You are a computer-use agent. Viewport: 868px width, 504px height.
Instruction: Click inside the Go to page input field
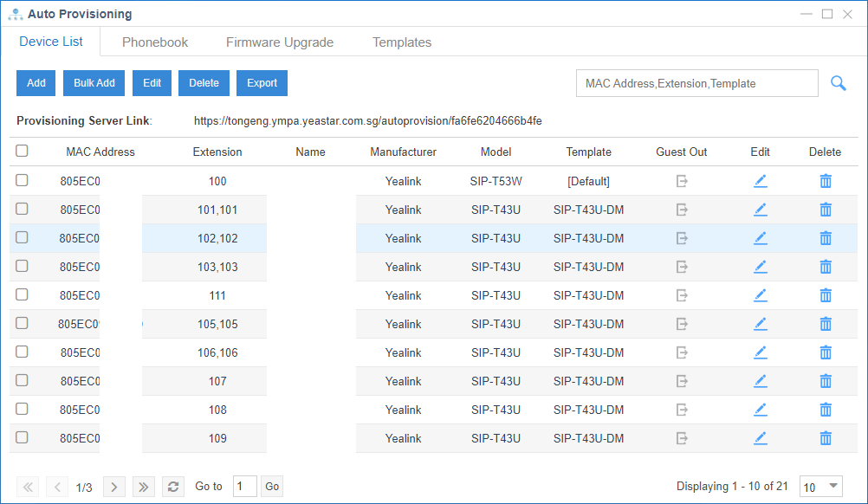coord(244,486)
